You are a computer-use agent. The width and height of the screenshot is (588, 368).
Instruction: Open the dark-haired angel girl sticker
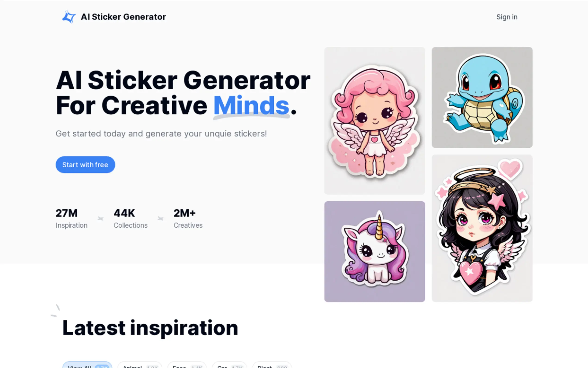pos(482,228)
